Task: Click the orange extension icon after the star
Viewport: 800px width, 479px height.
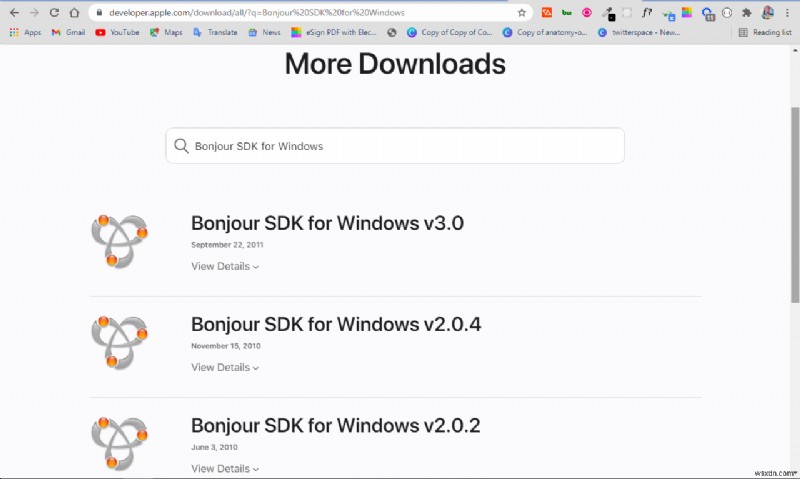Action: point(546,12)
